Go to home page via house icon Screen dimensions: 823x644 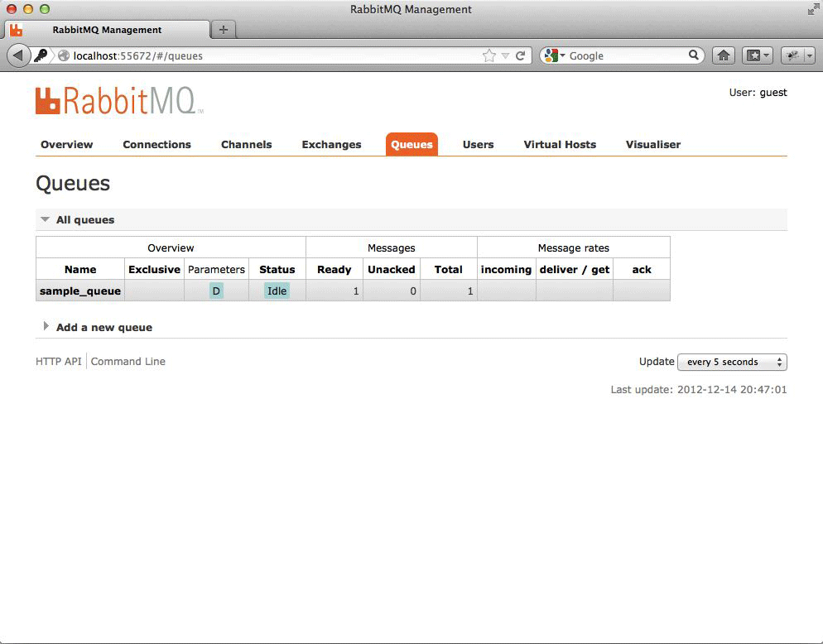pyautogui.click(x=724, y=55)
